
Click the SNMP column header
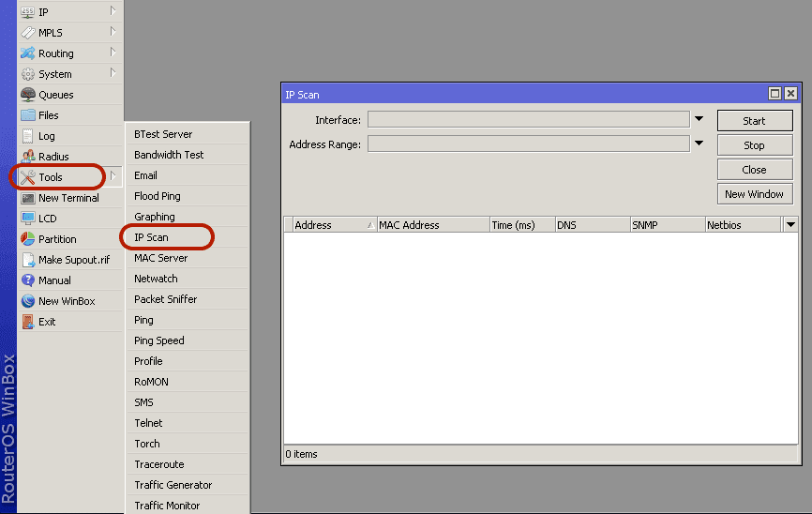click(x=668, y=225)
